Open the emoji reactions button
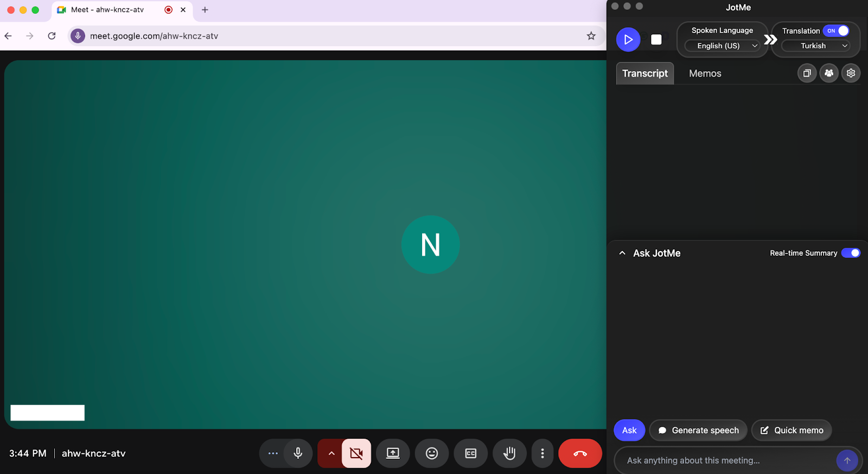Viewport: 868px width, 474px height. click(432, 453)
